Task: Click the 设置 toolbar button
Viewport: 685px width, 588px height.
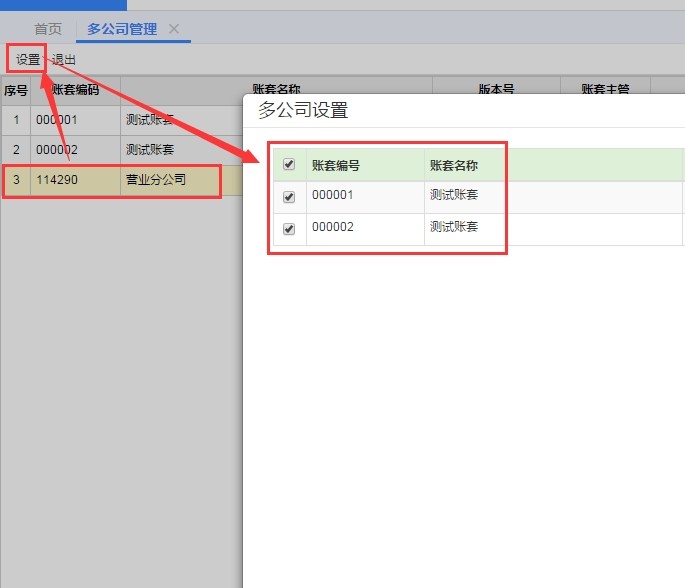Action: pos(28,59)
